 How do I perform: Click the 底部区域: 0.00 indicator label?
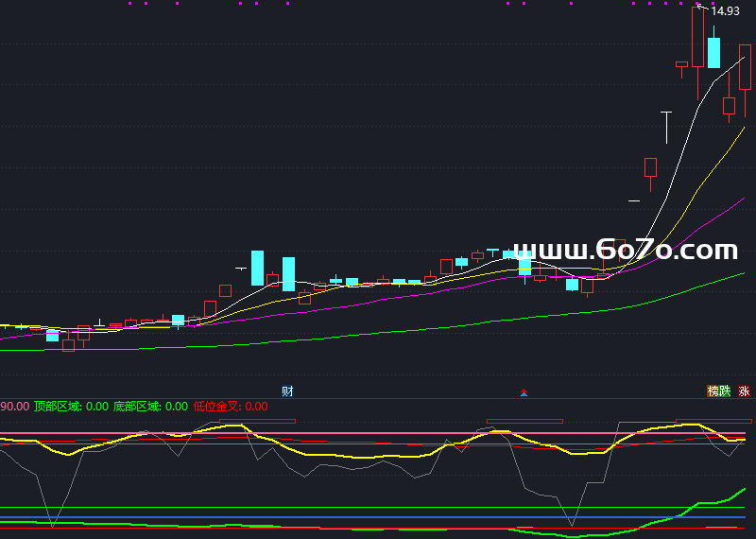150,407
